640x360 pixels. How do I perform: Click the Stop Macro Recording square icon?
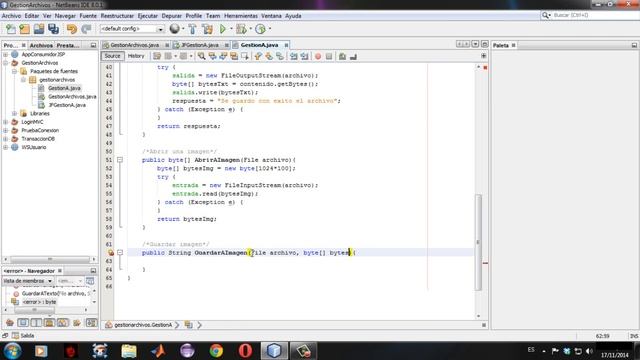tap(329, 56)
